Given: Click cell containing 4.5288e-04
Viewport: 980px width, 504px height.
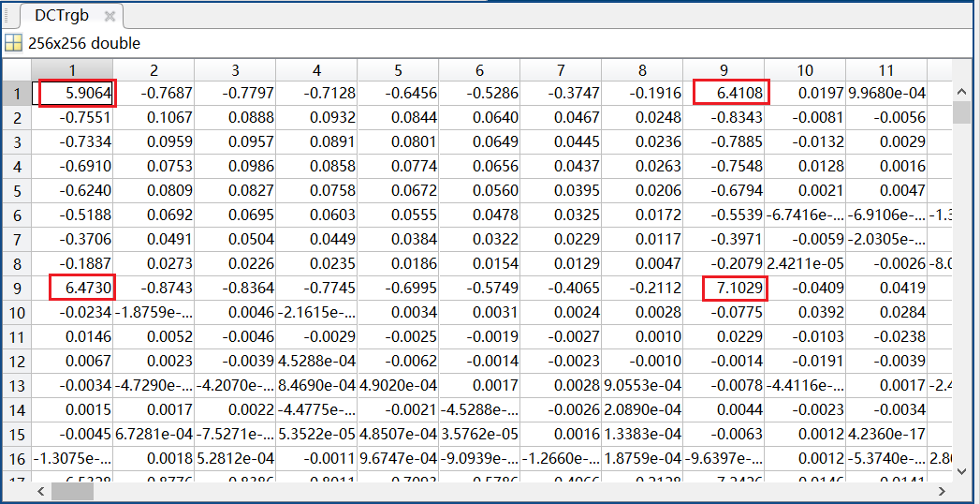Looking at the screenshot, I should pyautogui.click(x=316, y=362).
